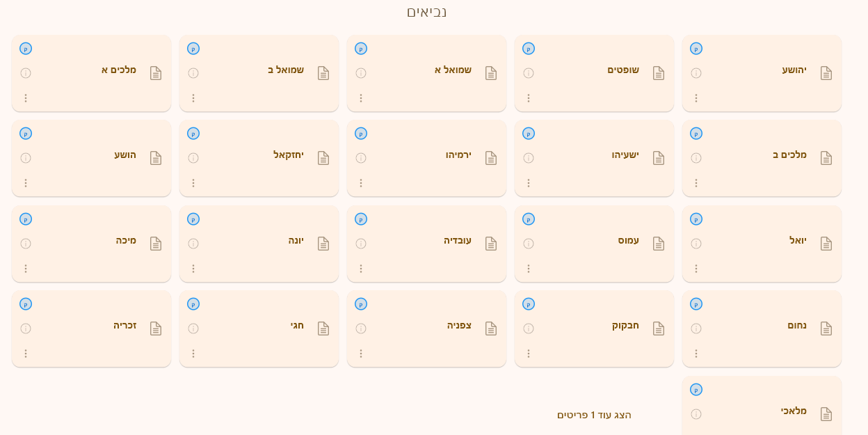Viewport: 868px width, 435px height.
Task: Show info for the עובדיה book
Action: tap(361, 244)
